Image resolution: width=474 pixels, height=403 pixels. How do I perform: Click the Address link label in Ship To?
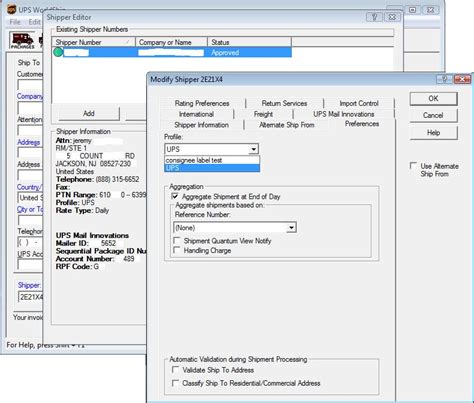[29, 142]
